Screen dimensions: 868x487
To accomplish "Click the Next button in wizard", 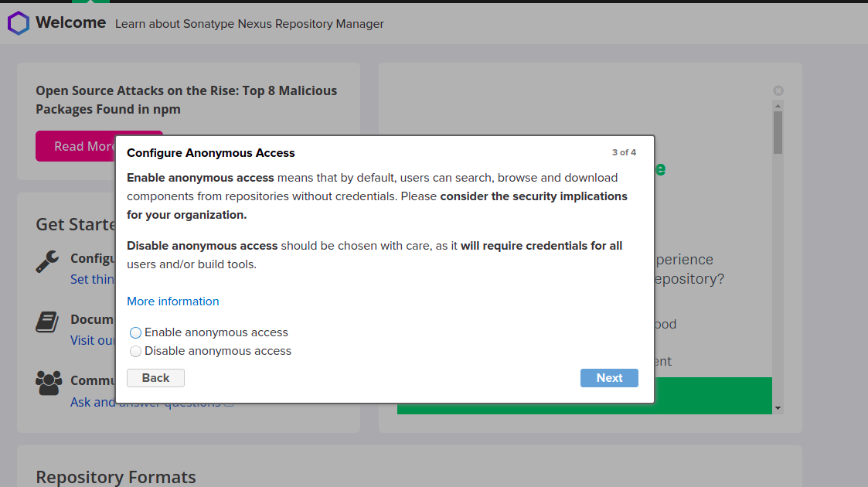I will pos(609,378).
